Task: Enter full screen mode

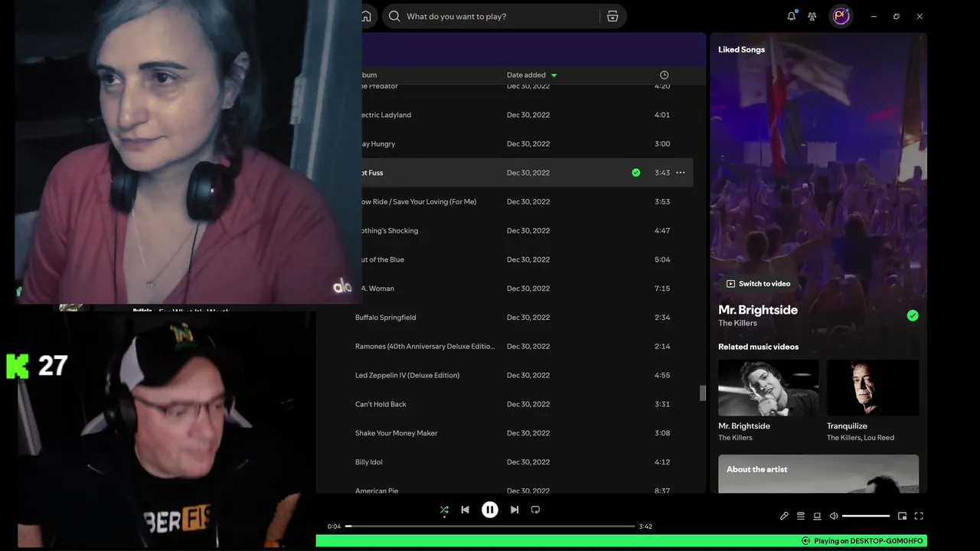Action: 919,516
